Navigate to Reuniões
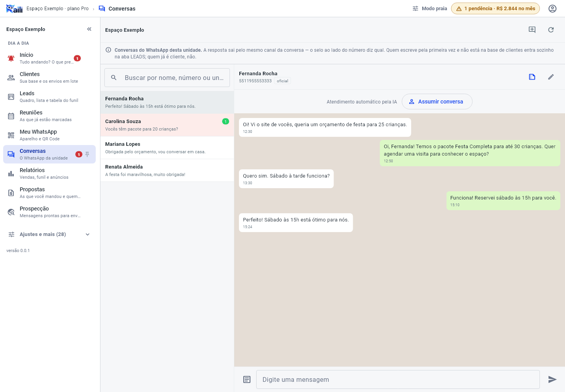The width and height of the screenshot is (565, 392). coord(49,116)
